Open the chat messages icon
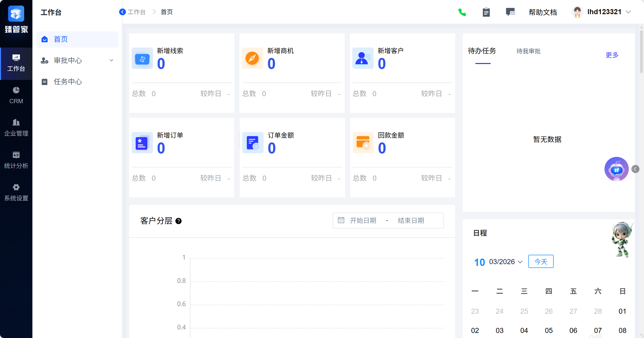Screen dimensions: 644x338 pyautogui.click(x=510, y=12)
